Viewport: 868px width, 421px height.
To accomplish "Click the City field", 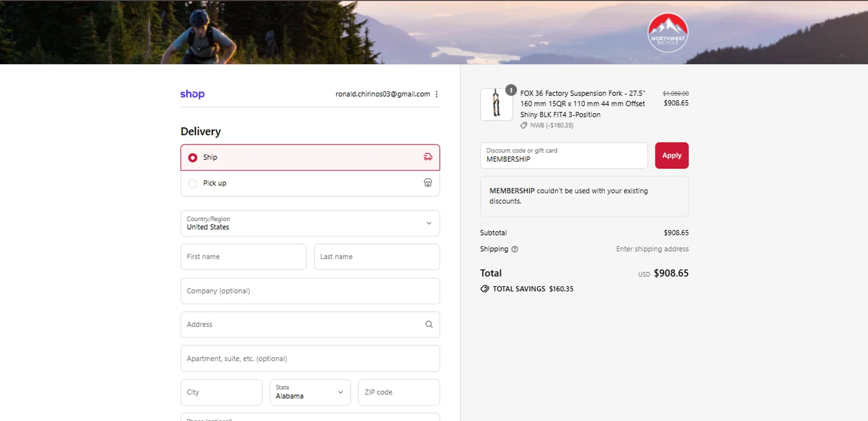I will click(221, 392).
